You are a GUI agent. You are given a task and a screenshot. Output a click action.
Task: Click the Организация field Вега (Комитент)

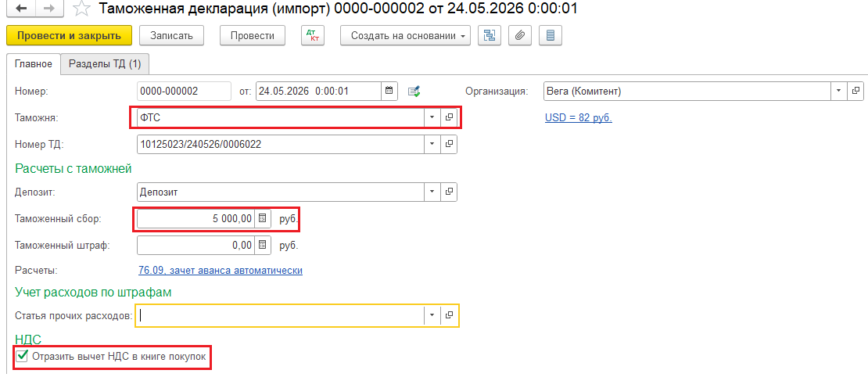687,92
